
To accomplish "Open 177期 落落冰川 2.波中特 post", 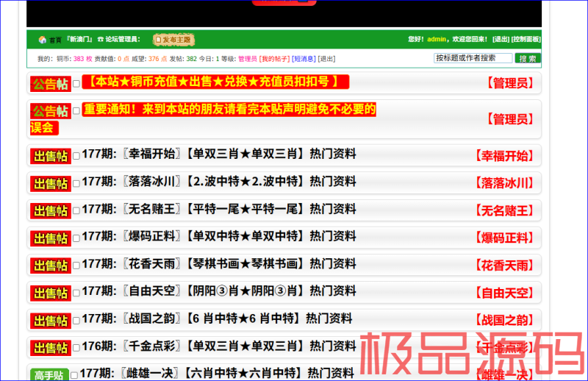I will 219,182.
